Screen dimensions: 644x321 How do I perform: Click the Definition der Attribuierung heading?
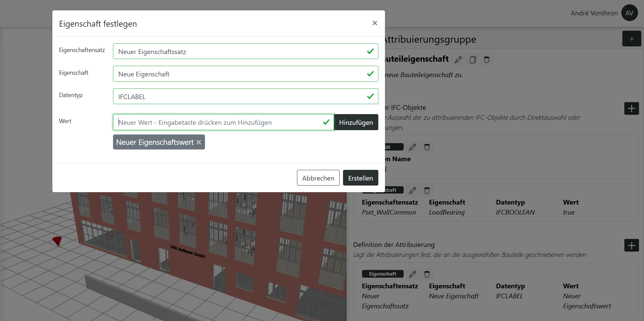[394, 245]
